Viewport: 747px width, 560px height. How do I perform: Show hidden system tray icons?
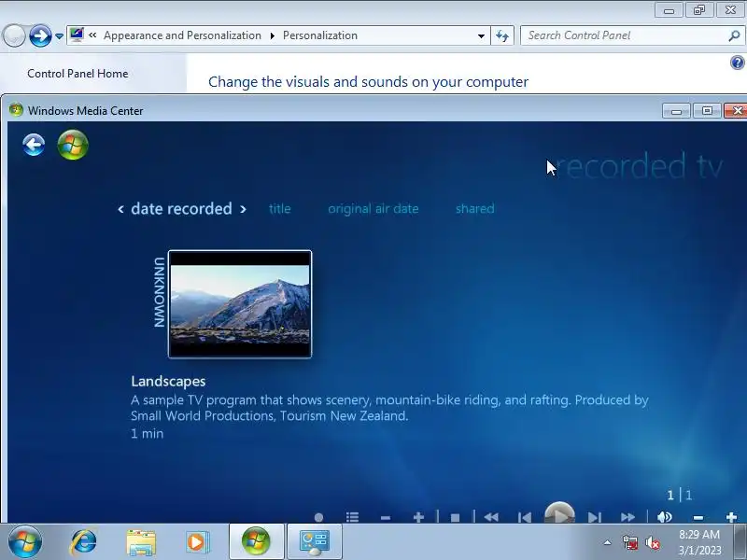coord(608,542)
